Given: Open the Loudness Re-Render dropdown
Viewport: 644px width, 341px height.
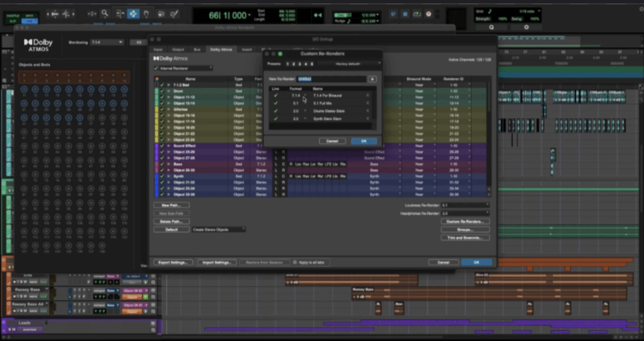Looking at the screenshot, I should click(465, 205).
